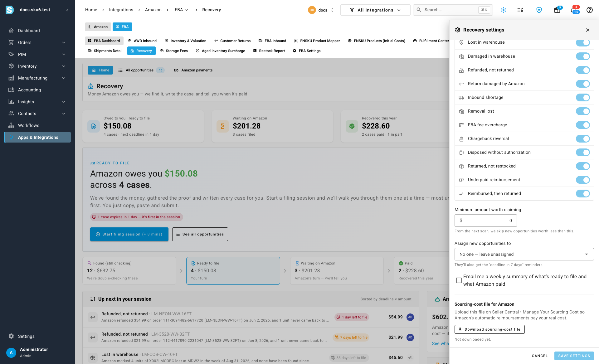Toggle the Lost in warehouse switch
Screen dimensions: 599x364
[x=583, y=43]
